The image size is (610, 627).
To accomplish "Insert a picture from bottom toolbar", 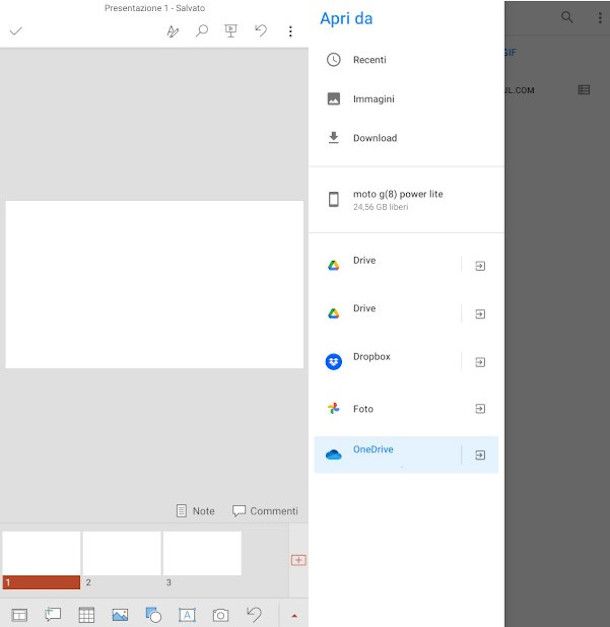I will (120, 615).
